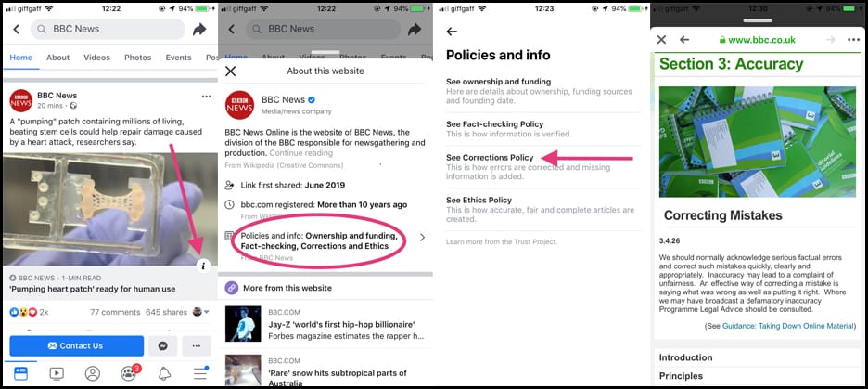Tap Learn more from the Trust Project
The image size is (868, 389).
click(502, 241)
